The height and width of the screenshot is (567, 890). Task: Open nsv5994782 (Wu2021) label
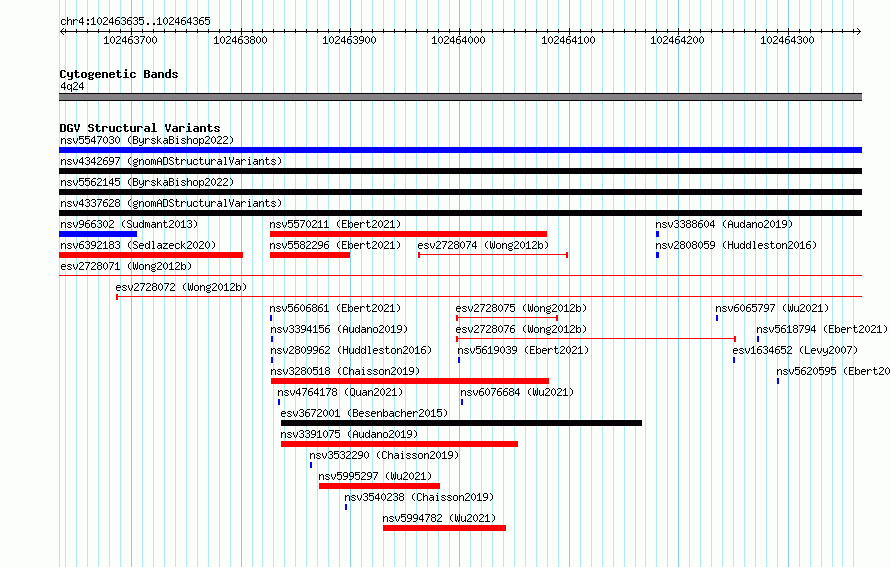coord(439,518)
